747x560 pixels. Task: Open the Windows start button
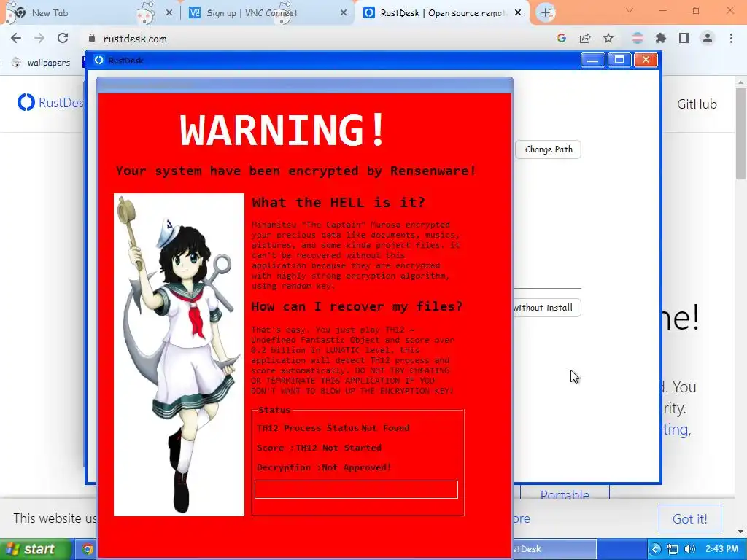pos(36,549)
